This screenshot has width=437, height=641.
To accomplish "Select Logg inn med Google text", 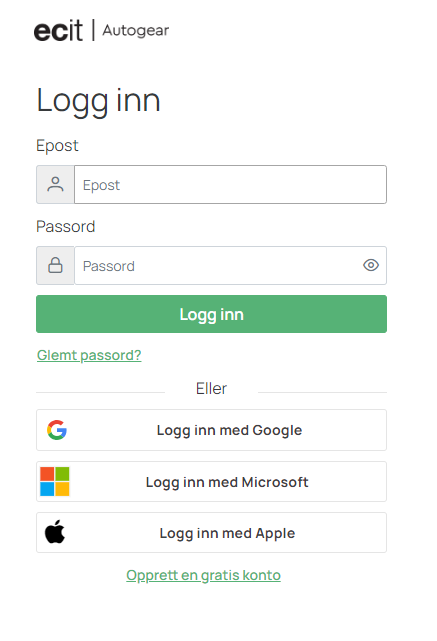I will (x=229, y=430).
